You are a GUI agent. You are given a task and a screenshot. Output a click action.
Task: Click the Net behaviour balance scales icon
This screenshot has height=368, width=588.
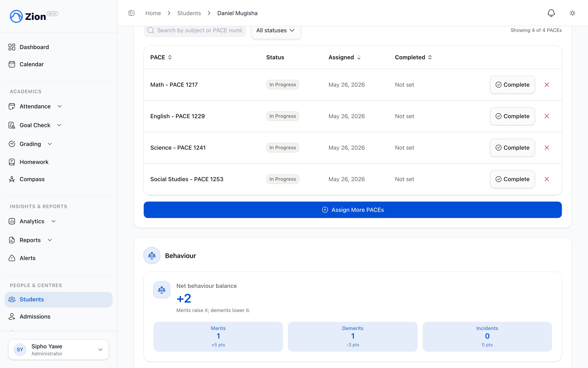[x=161, y=290]
